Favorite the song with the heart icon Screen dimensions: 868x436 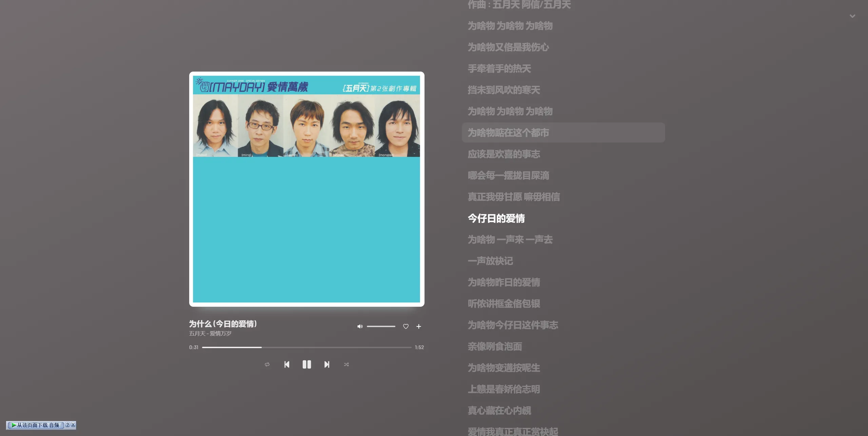(406, 326)
